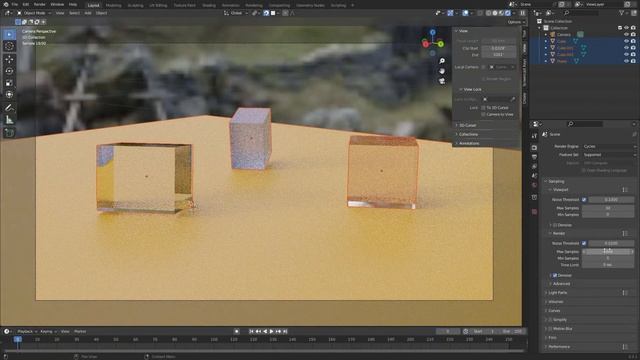This screenshot has width=640, height=360.
Task: Click the Sampling Viewport presets icon
Action: coord(625,190)
